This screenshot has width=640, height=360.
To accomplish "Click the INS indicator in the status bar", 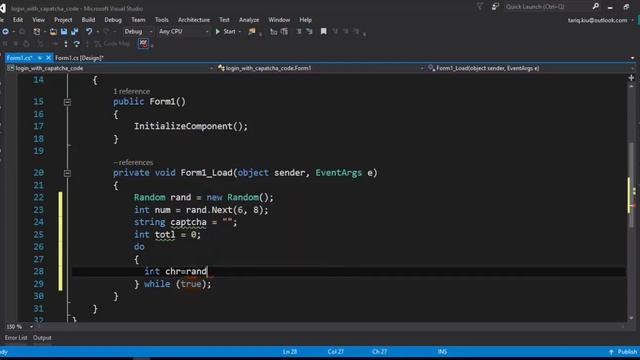I will pos(442,351).
